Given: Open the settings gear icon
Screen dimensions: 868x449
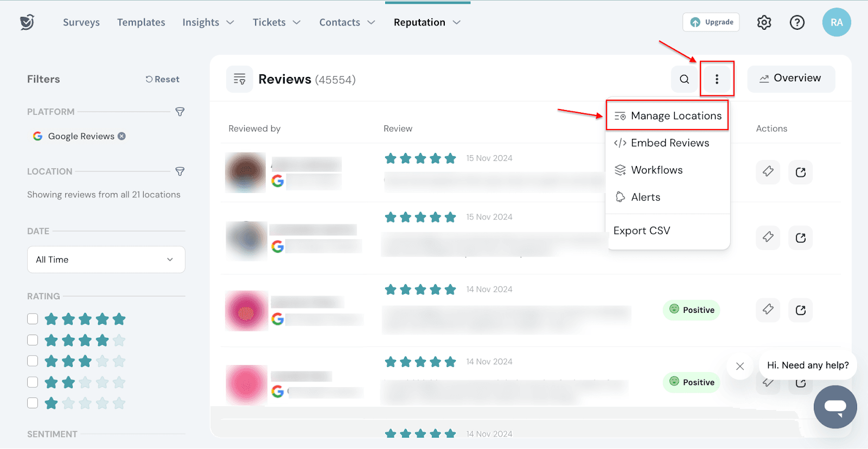Looking at the screenshot, I should point(764,22).
